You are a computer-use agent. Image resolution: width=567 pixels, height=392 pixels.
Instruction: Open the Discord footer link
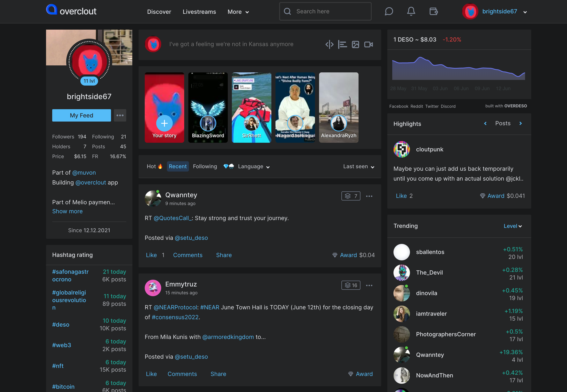(x=448, y=106)
